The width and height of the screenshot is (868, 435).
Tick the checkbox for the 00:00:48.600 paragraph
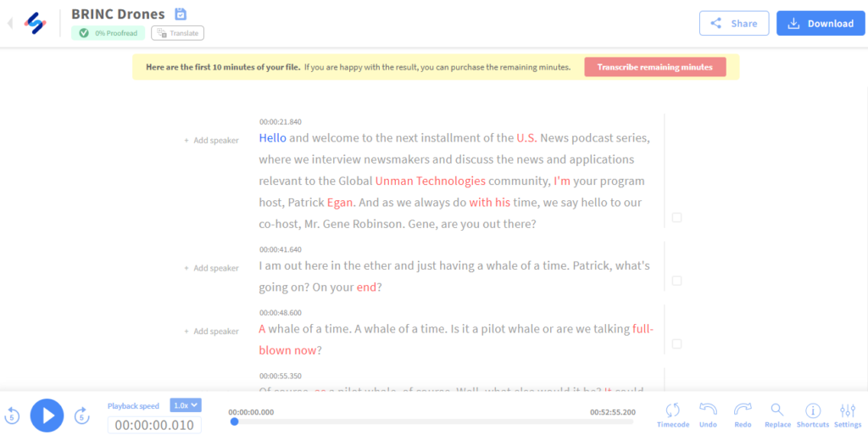676,343
